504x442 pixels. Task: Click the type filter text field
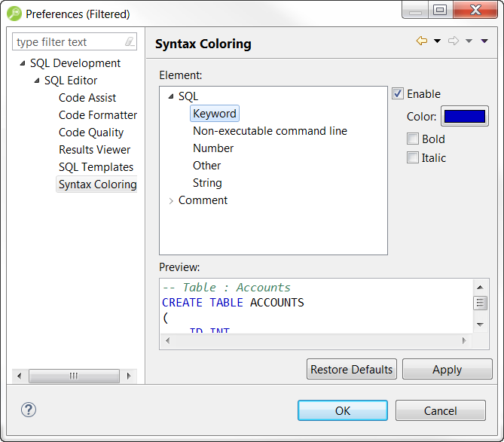(68, 42)
